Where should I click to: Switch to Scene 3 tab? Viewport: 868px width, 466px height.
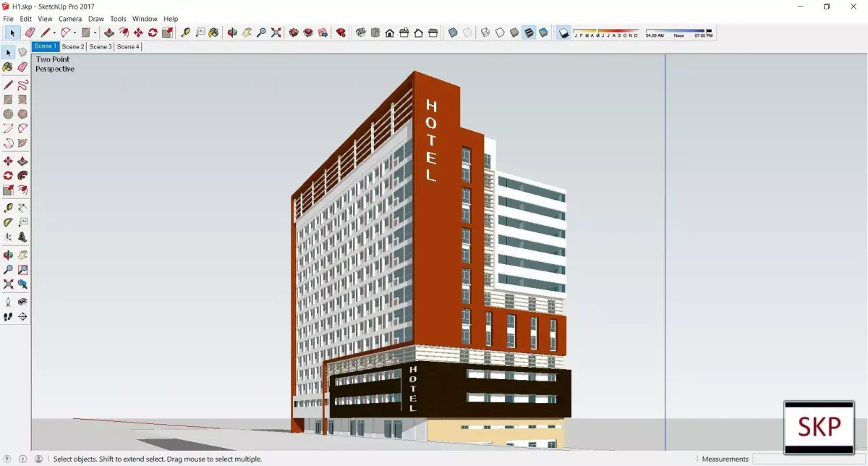pos(101,46)
